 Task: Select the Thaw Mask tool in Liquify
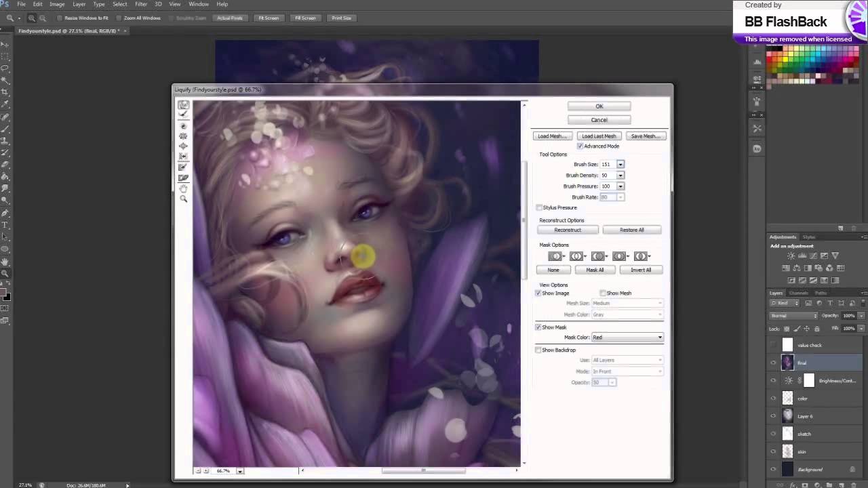[183, 178]
